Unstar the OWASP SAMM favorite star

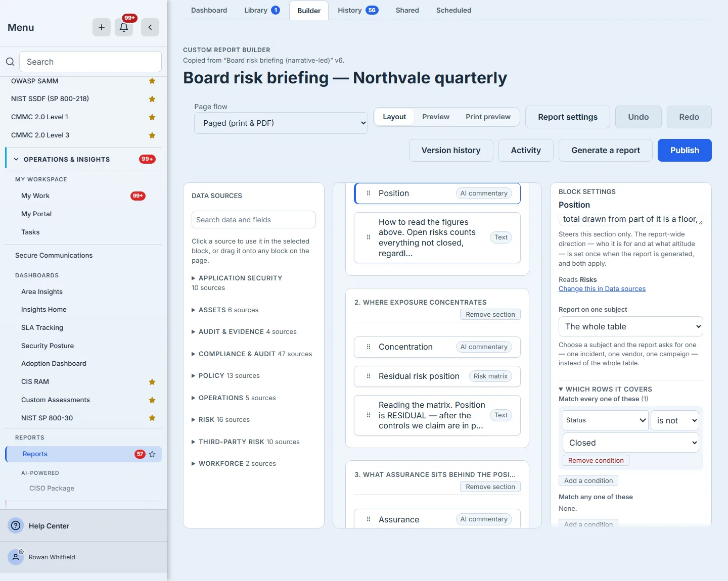point(152,81)
